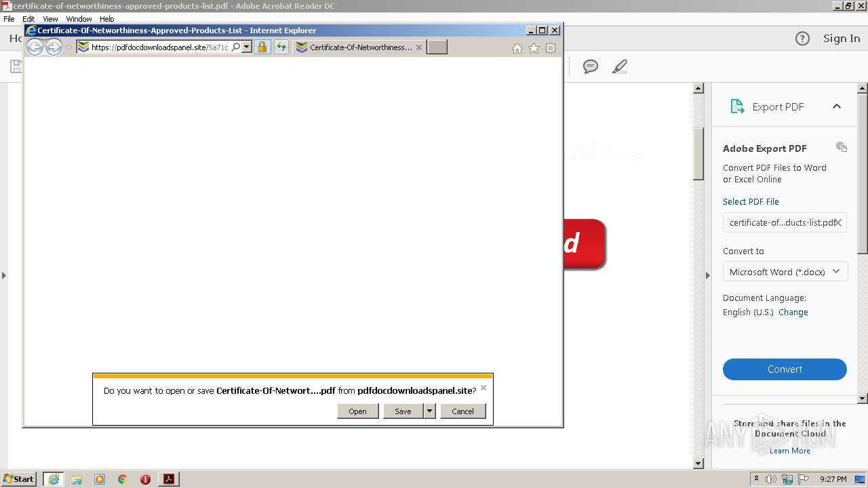Open the comment bubble tool in Acrobat

coord(591,66)
